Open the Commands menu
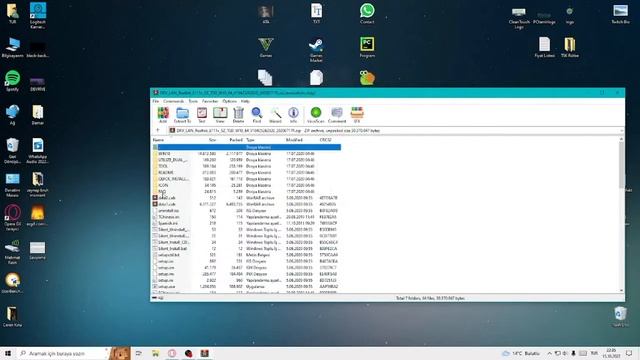 tap(173, 101)
